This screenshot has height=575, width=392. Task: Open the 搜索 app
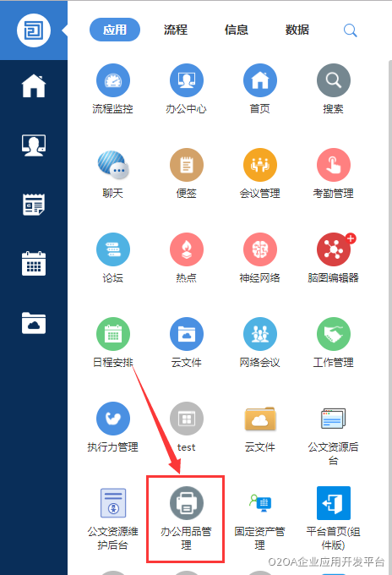pyautogui.click(x=334, y=89)
